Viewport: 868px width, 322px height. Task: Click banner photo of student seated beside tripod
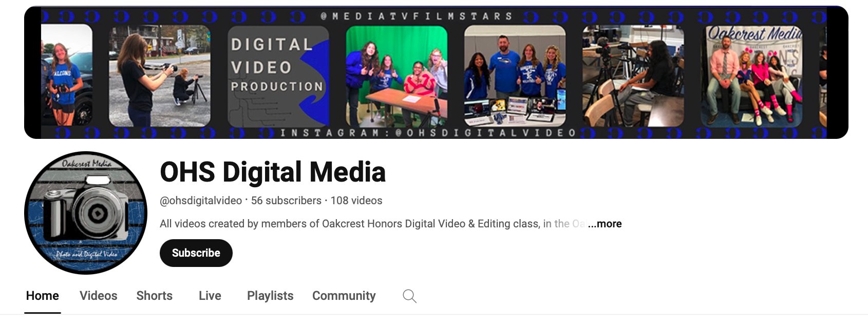pos(633,76)
